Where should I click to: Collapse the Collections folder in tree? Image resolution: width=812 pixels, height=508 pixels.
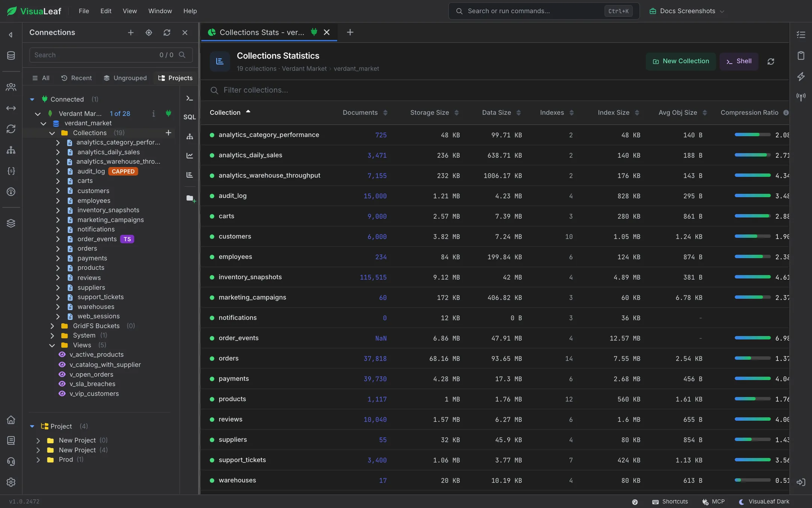coord(52,133)
